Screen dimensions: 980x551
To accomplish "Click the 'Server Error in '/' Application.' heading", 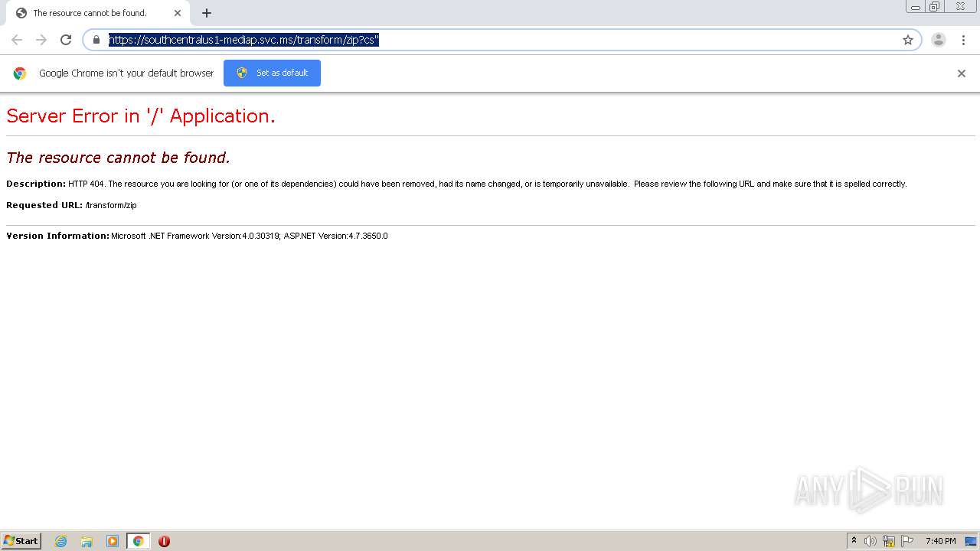I will (141, 116).
